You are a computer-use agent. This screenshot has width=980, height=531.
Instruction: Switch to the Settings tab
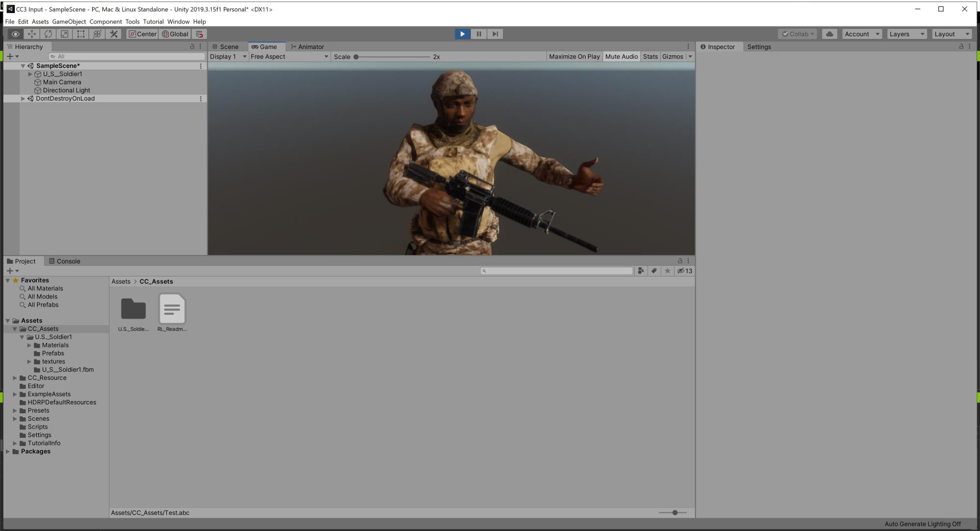point(759,47)
